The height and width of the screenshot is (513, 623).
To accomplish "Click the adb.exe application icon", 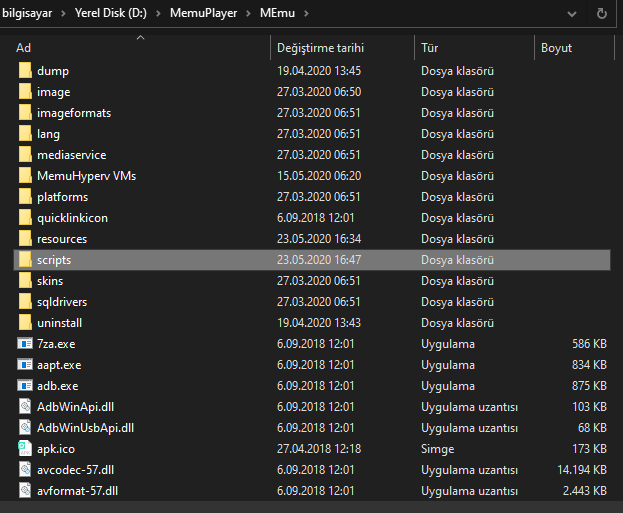I will 26,386.
